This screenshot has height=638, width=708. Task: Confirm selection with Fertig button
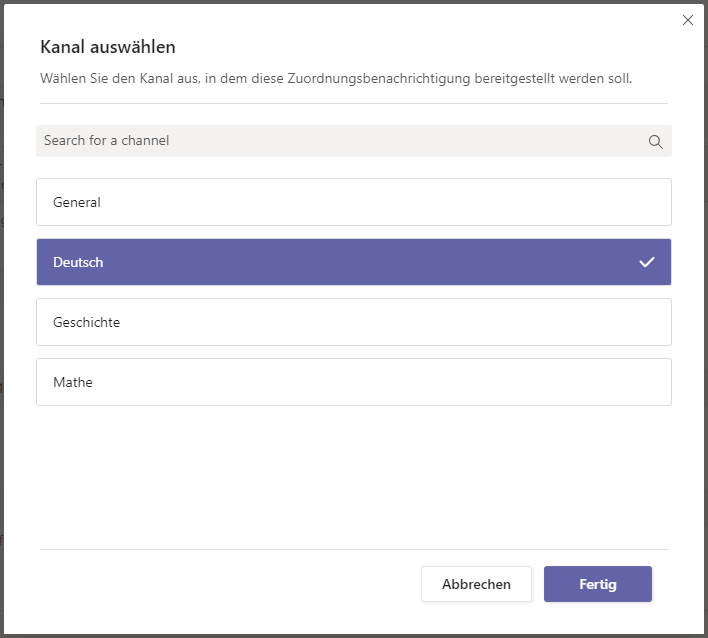click(x=597, y=584)
